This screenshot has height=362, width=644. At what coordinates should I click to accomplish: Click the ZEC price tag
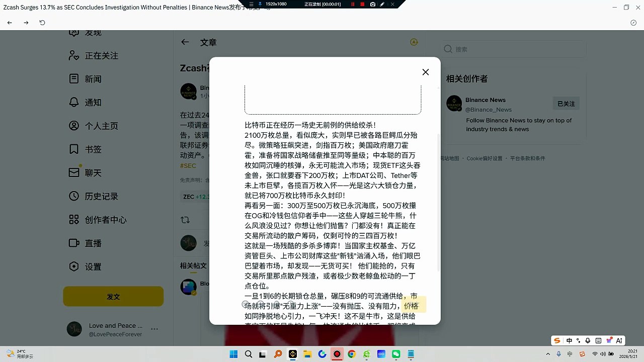point(195,197)
